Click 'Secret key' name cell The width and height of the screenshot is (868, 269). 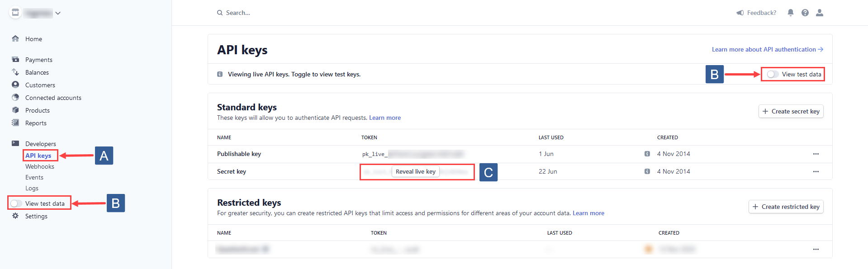pos(232,171)
